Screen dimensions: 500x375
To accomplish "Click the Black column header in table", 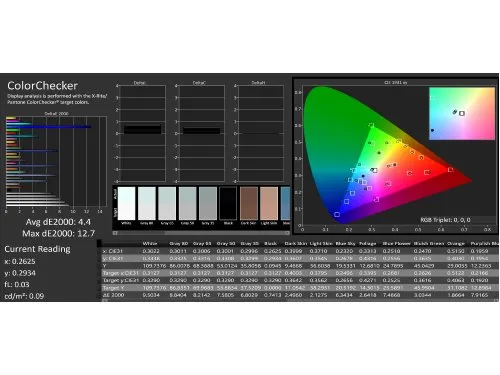I will click(x=270, y=244).
